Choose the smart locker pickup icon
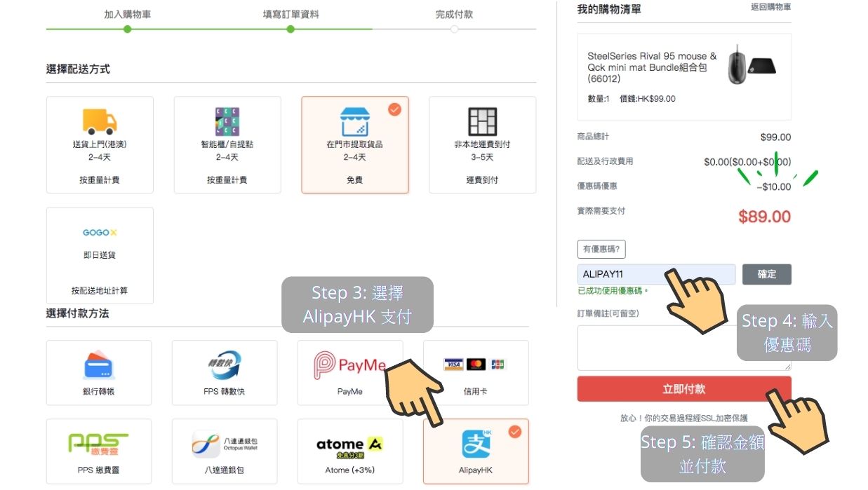 227,122
